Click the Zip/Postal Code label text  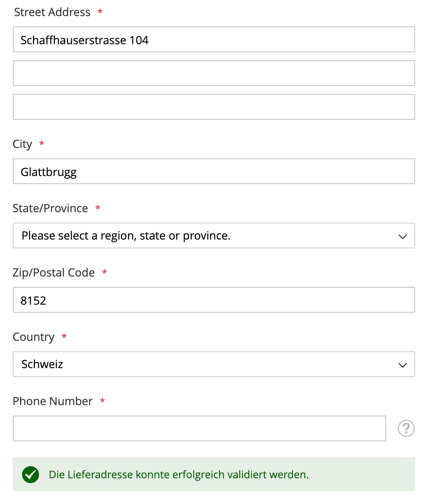coord(54,272)
